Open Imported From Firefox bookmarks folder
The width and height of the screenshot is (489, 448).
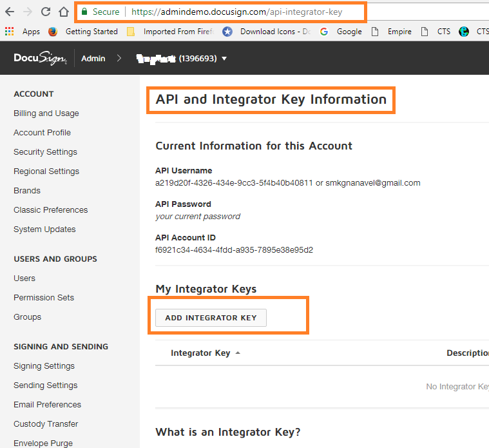pos(171,32)
